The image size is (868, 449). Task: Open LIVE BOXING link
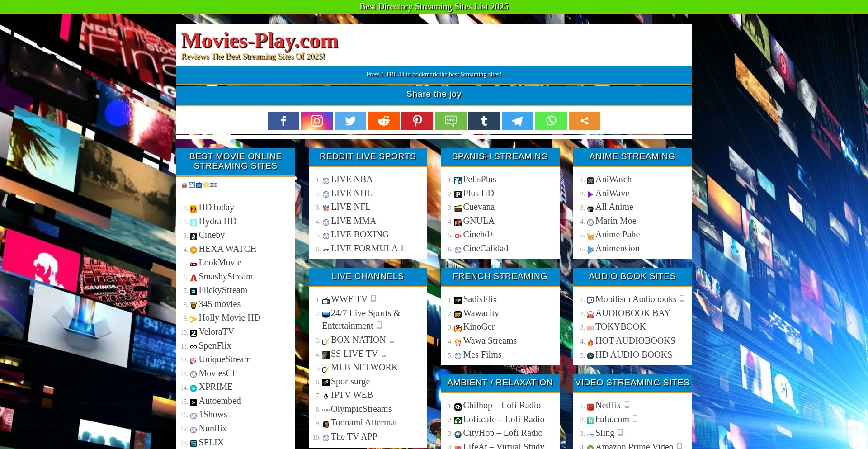click(x=359, y=235)
